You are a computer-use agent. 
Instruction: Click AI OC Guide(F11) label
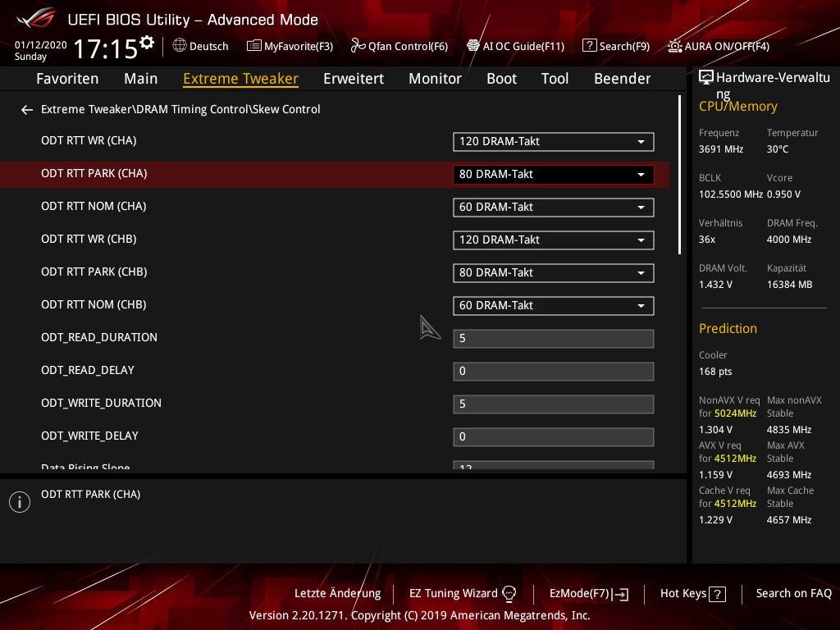pyautogui.click(x=523, y=46)
